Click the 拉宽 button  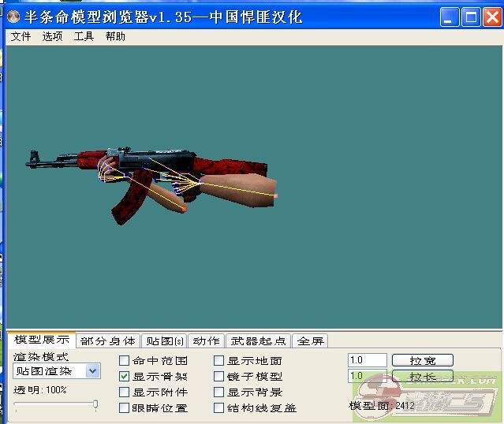pyautogui.click(x=423, y=360)
